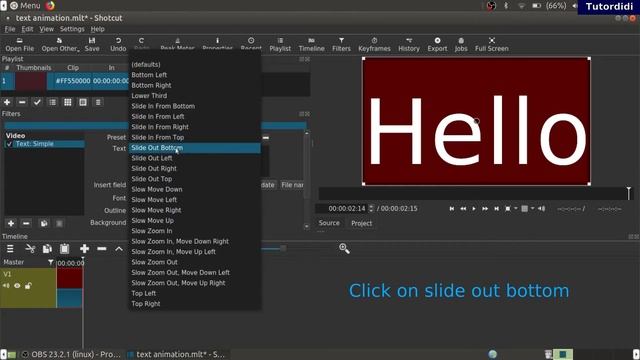Play the video with the play button

click(x=474, y=209)
